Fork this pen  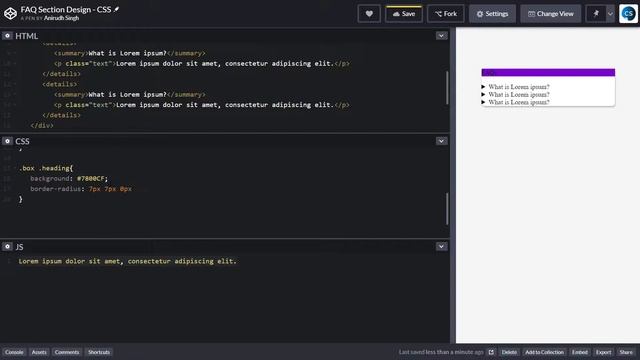click(446, 14)
